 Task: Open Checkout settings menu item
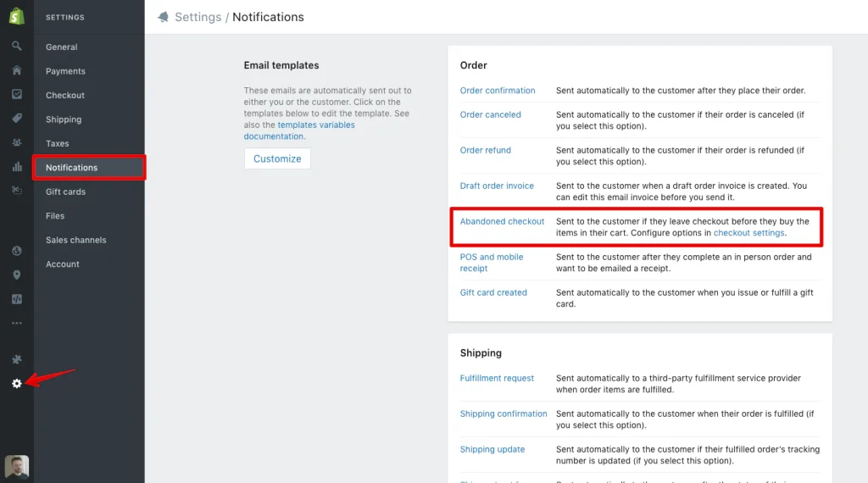[65, 96]
